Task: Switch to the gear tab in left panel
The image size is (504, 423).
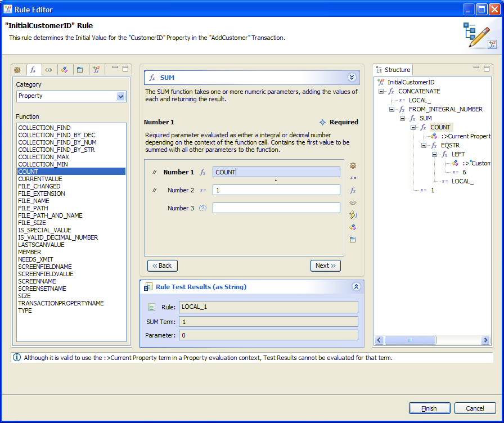Action: (x=17, y=70)
